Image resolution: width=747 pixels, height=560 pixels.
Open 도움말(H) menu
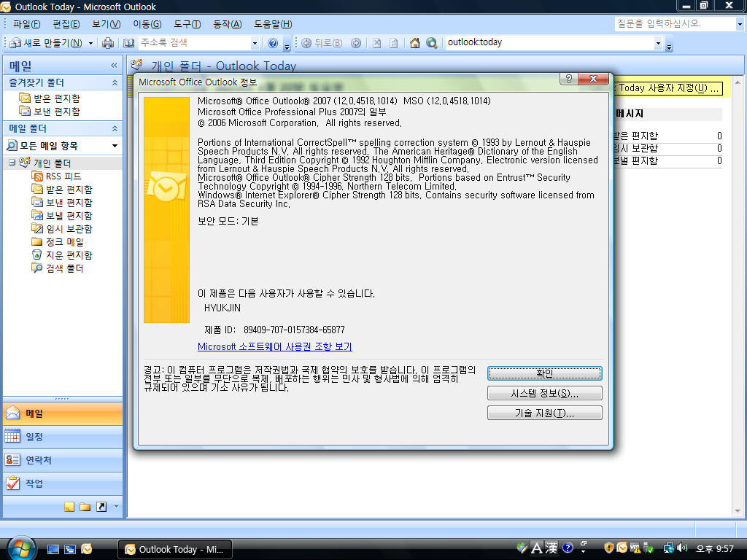273,24
